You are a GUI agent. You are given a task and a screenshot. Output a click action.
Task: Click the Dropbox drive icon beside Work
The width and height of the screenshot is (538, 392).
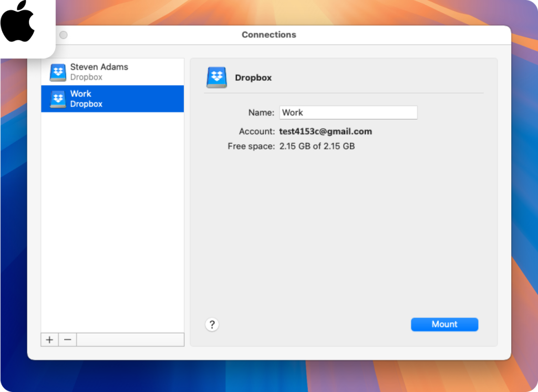click(57, 99)
